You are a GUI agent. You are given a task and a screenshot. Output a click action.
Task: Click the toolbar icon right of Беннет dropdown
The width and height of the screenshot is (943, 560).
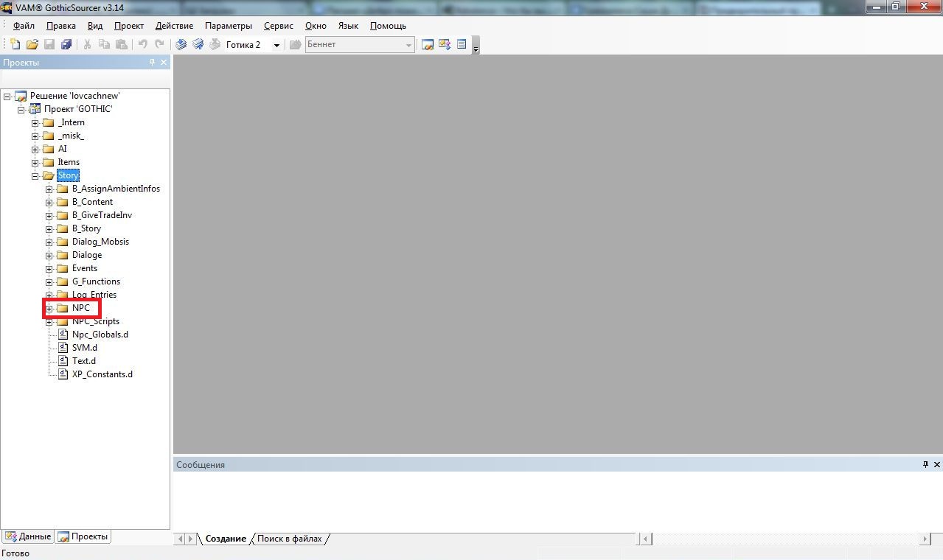[x=428, y=45]
